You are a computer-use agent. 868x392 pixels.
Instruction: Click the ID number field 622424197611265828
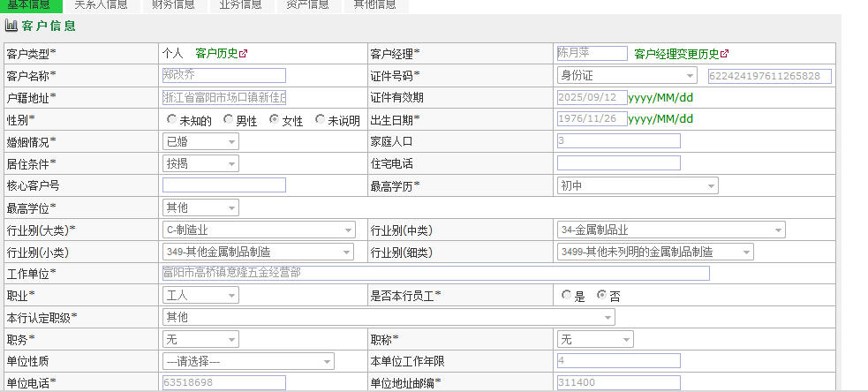pos(770,77)
